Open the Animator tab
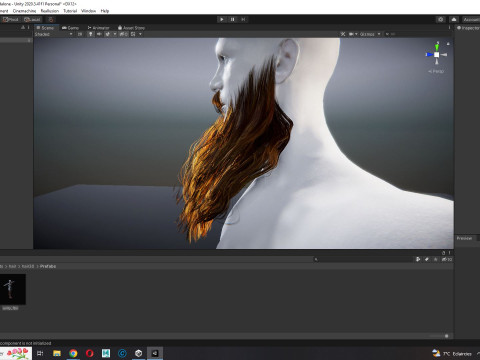Viewport: 480px width, 360px height. [x=98, y=28]
